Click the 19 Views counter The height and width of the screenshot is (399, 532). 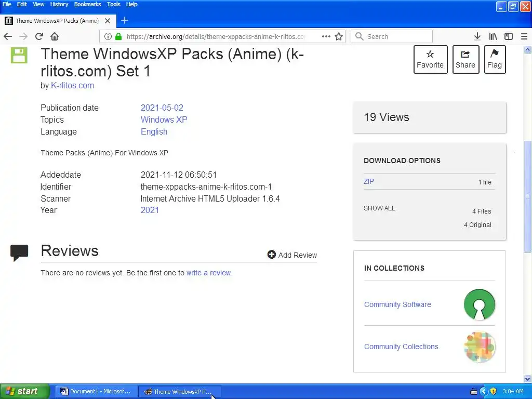point(387,117)
